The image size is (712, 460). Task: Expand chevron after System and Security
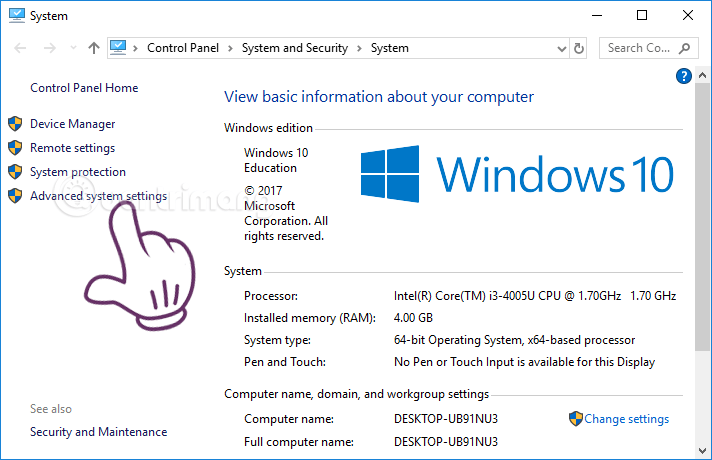(x=359, y=48)
